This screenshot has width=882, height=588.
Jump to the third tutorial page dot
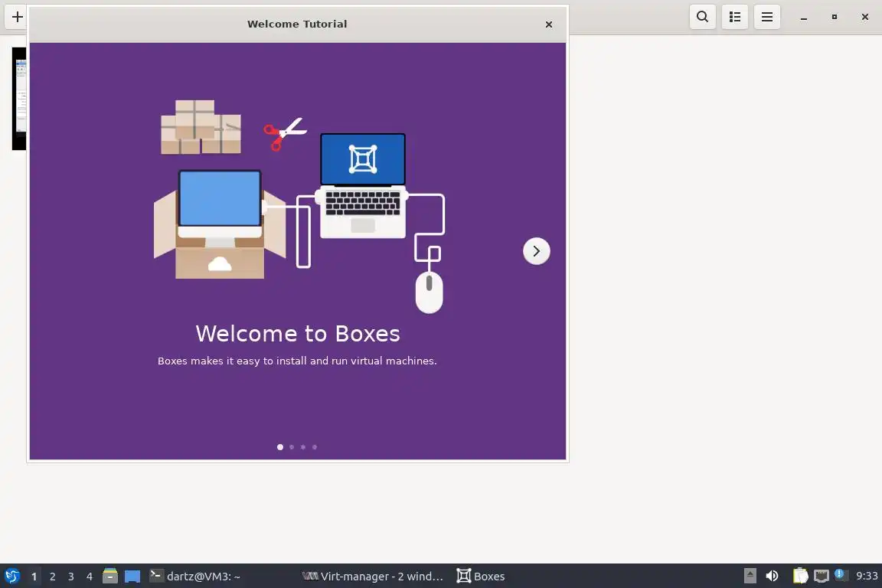(x=303, y=447)
